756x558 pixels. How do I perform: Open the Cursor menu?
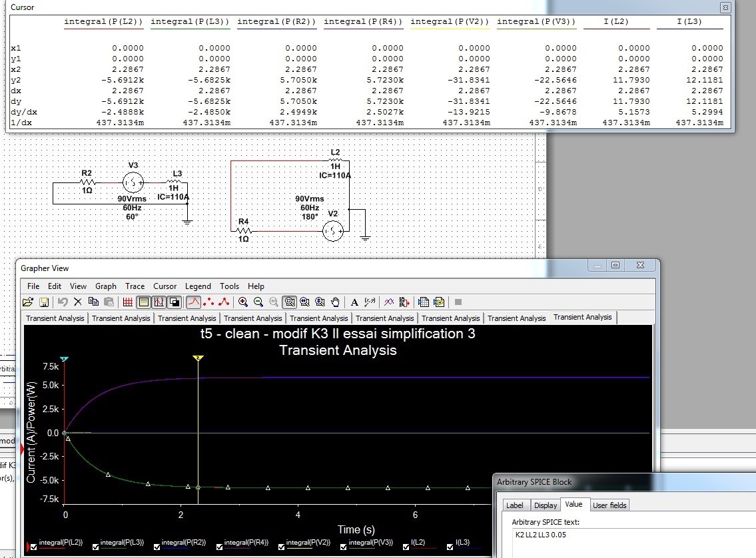(165, 286)
